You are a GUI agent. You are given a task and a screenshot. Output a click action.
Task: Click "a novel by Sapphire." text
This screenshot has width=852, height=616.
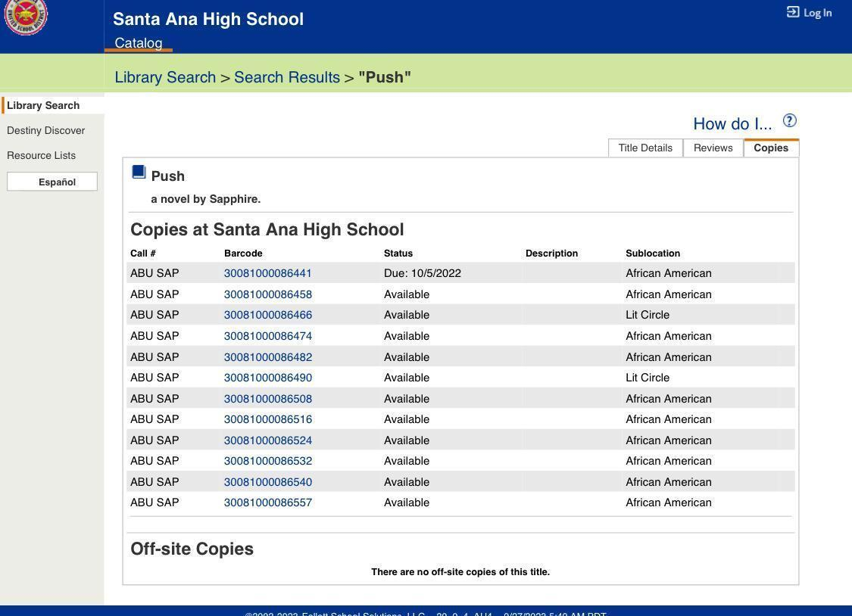[206, 199]
